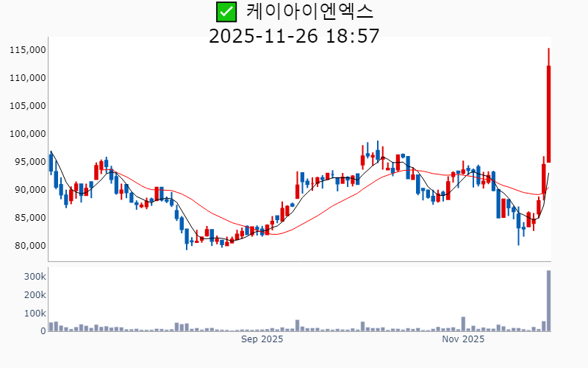Click the 0 volume axis label
This screenshot has height=368, width=588.
coord(43,331)
